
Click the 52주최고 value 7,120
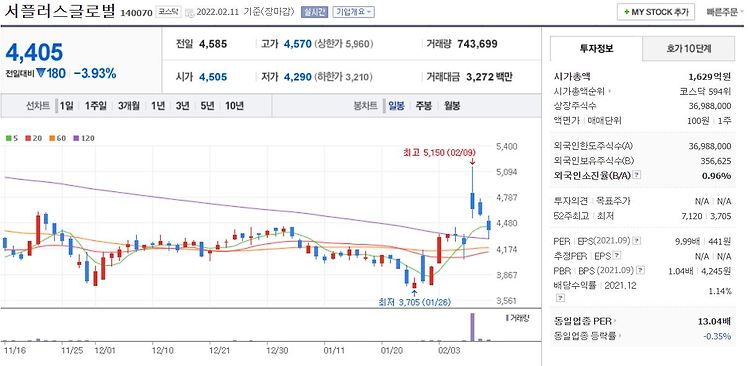(x=691, y=216)
